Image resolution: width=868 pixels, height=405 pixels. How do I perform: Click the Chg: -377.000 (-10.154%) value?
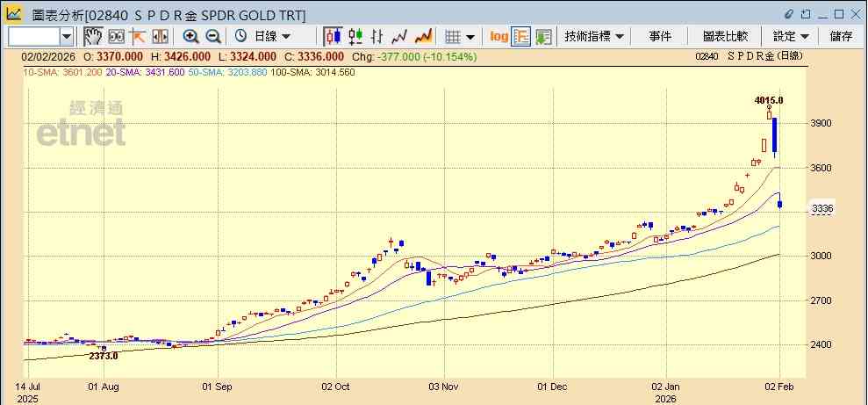tap(414, 56)
